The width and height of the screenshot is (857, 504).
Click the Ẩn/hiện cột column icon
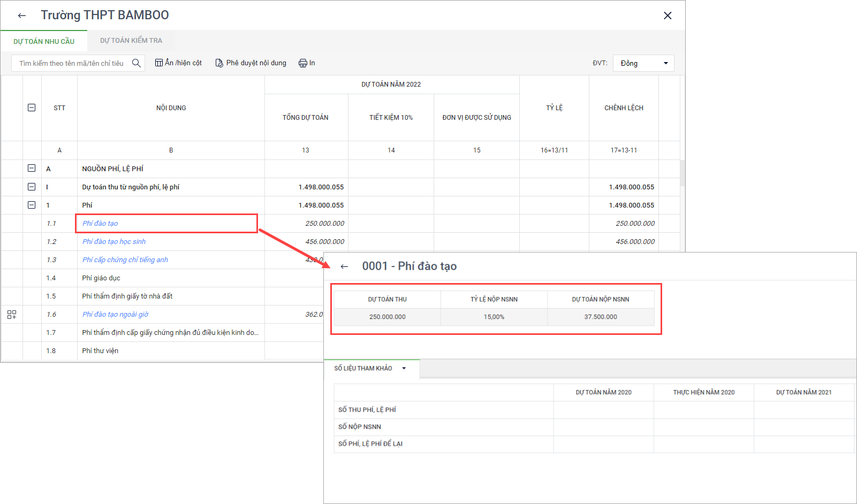(159, 63)
